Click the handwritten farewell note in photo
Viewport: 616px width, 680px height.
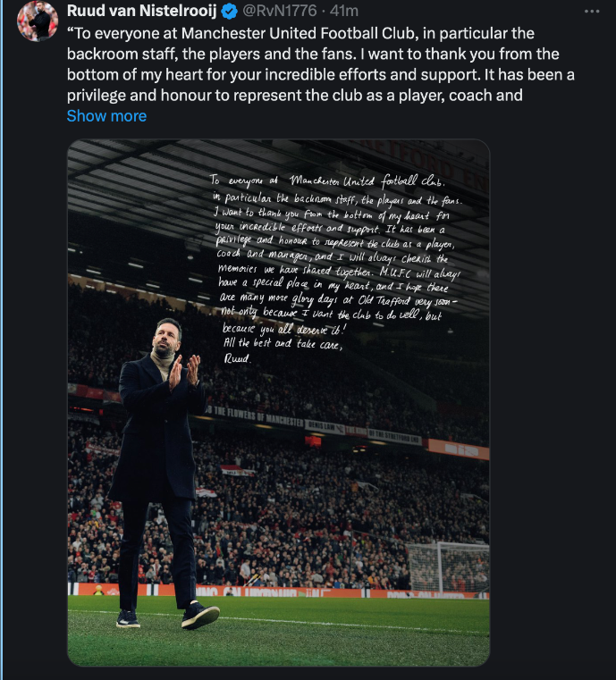click(x=336, y=268)
